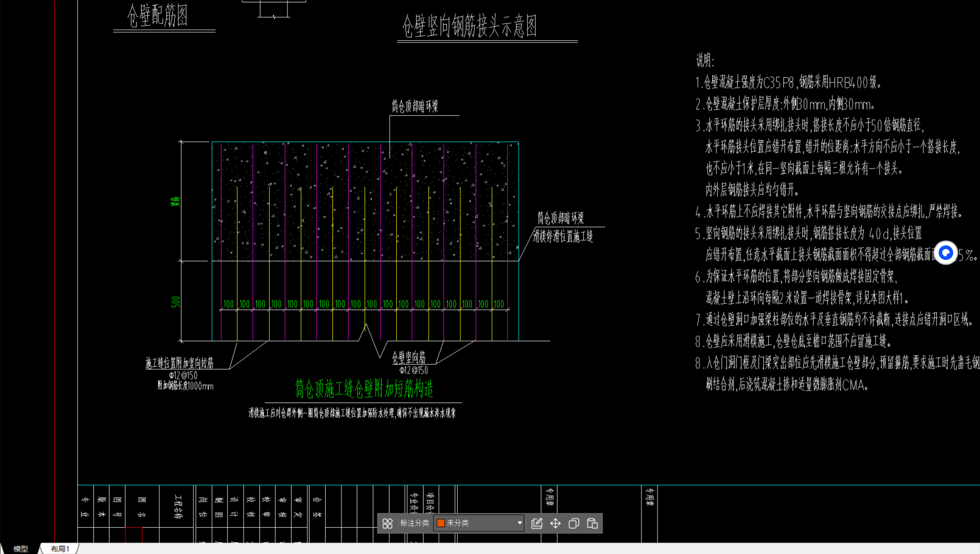Screen dimensions: 980x554
Task: Select the note about 入仓门洞门框
Action: [x=837, y=363]
